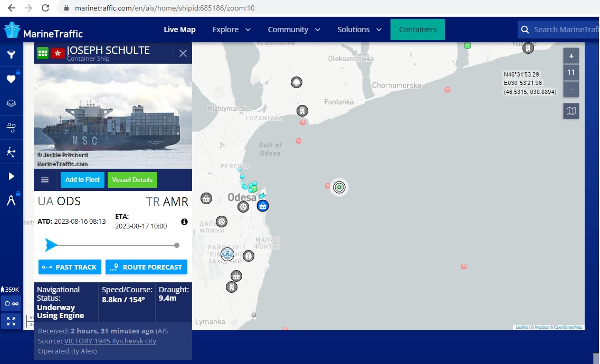The image size is (600, 364).
Task: Close the JOSEPH SCHULTE vessel panel
Action: 183,53
